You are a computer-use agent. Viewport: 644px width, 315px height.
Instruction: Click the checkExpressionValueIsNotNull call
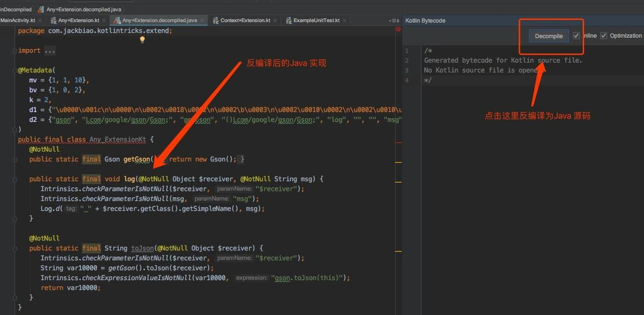pos(195,278)
